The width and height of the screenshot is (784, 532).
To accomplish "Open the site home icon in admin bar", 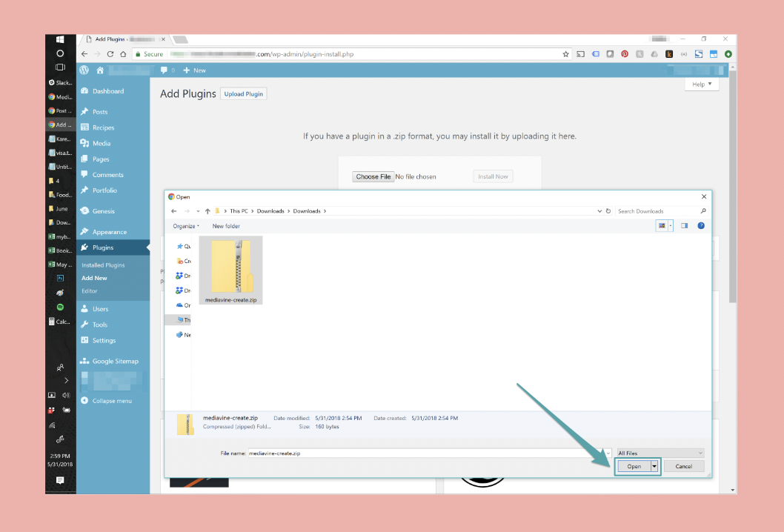I will [100, 70].
